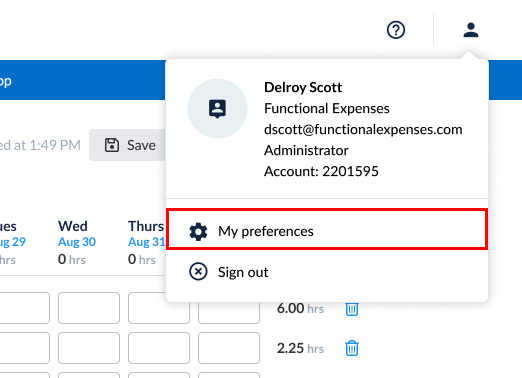Click the Account: 2201595 text
Image resolution: width=522 pixels, height=378 pixels.
(x=321, y=171)
